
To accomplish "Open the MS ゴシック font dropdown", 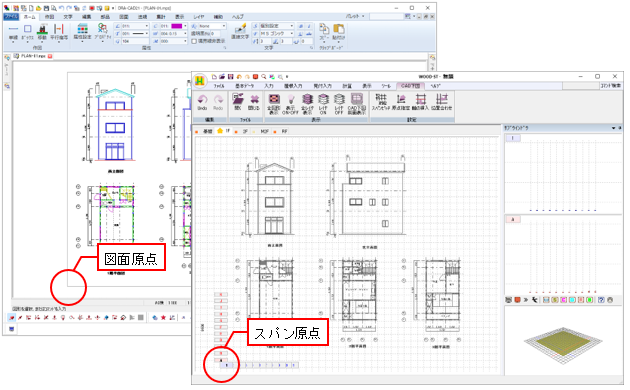I will pyautogui.click(x=277, y=34).
